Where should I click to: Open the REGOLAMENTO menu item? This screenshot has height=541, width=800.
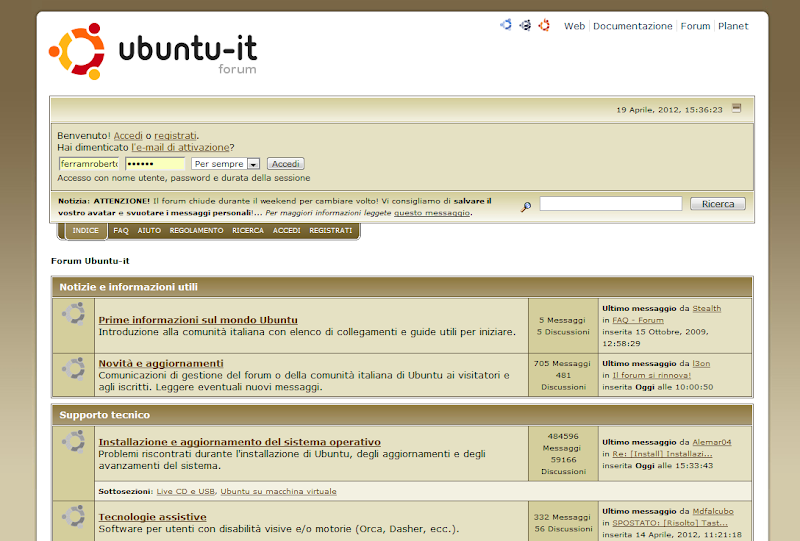pyautogui.click(x=196, y=230)
